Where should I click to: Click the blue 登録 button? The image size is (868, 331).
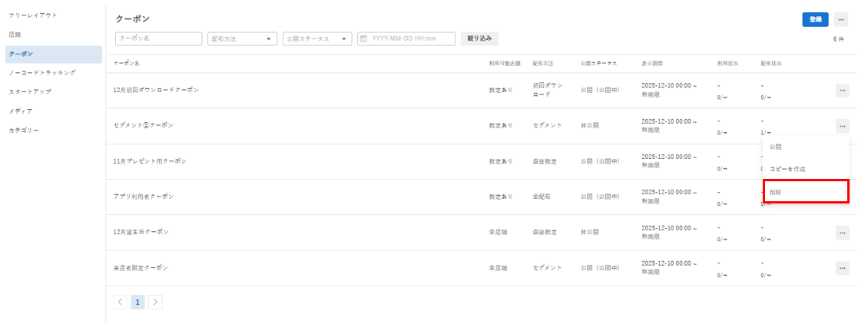816,19
